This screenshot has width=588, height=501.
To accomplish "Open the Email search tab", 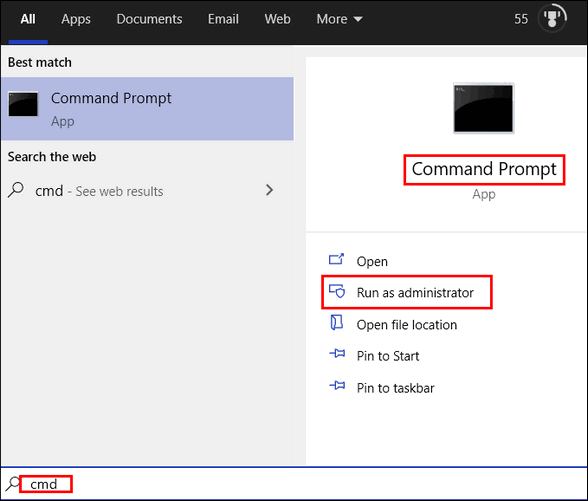I will 223,19.
